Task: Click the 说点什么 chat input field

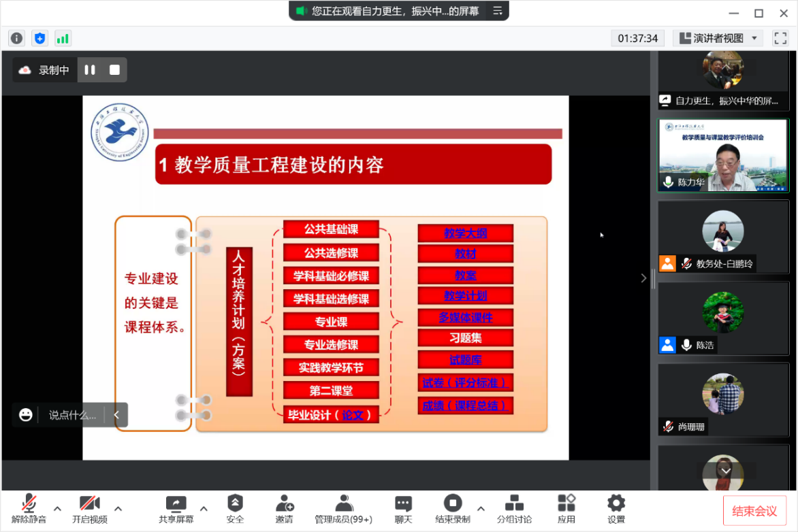Action: click(71, 415)
